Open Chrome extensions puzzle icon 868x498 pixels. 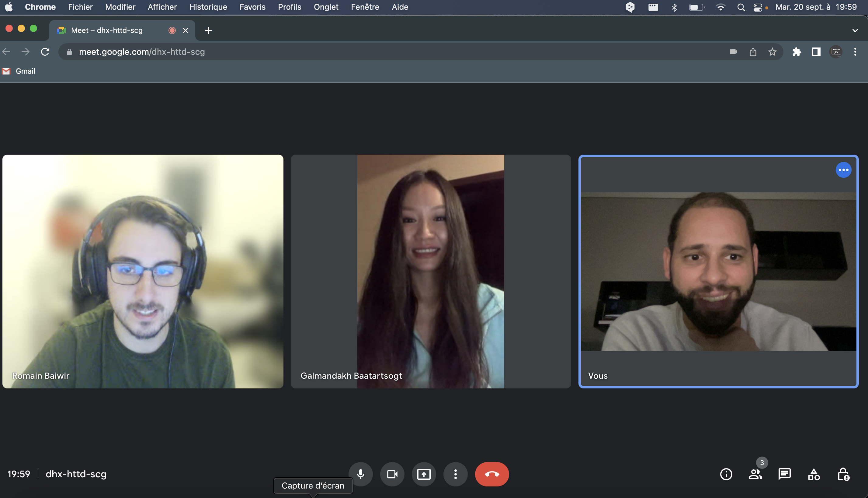797,52
